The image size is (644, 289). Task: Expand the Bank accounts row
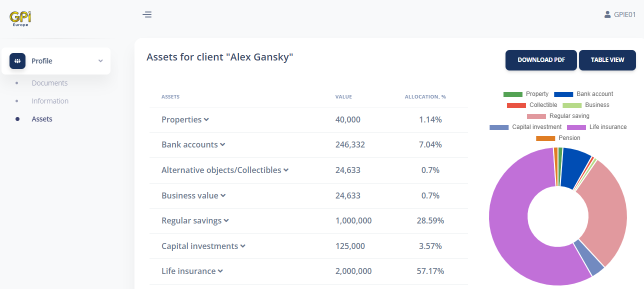[193, 144]
